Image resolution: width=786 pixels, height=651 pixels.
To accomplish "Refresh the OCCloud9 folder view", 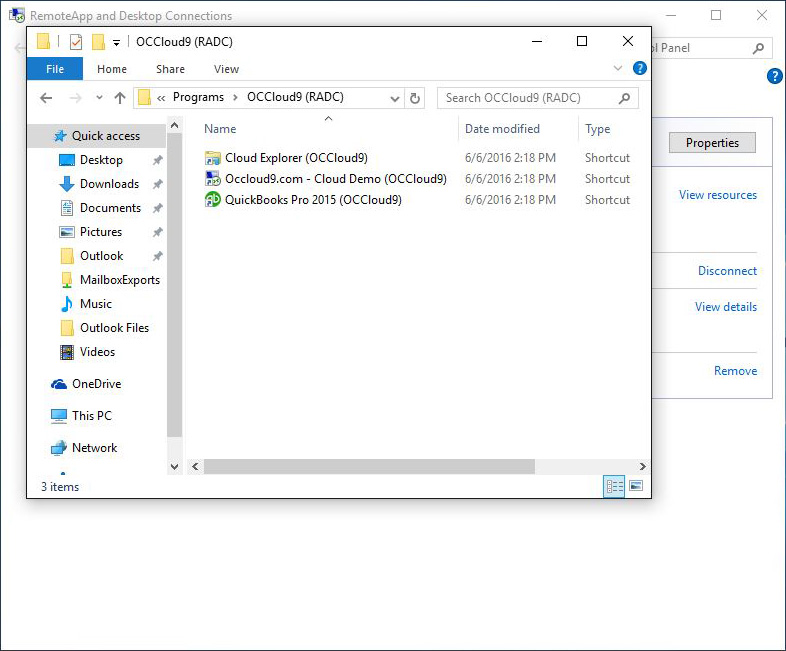I will click(415, 98).
